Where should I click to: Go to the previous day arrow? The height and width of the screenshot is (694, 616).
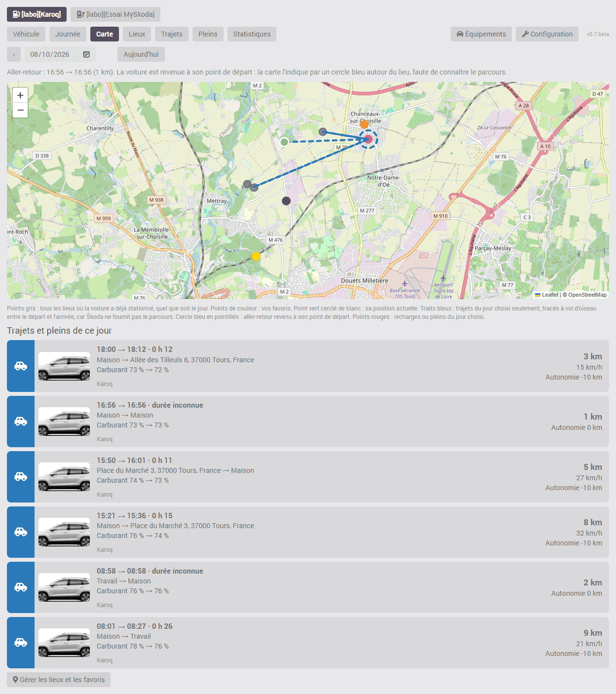14,54
